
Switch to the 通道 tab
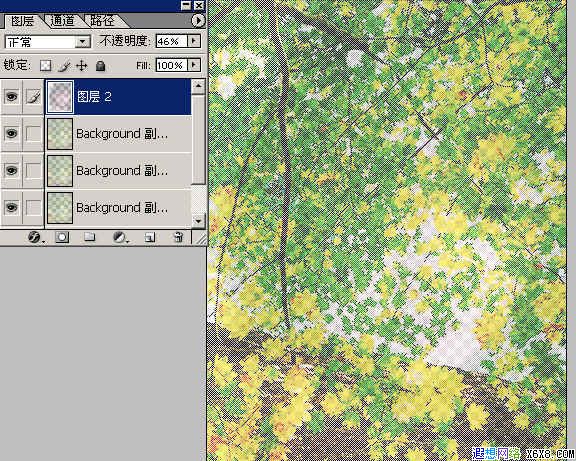pos(62,21)
